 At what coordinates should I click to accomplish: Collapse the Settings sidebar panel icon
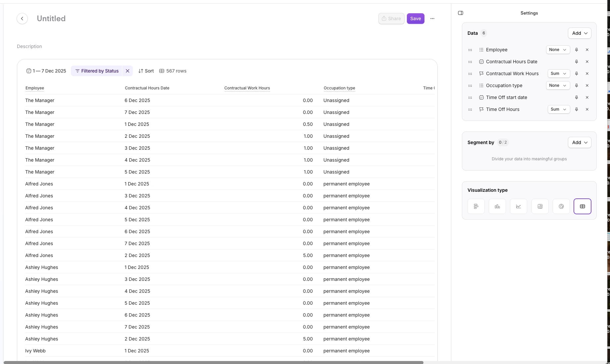(461, 13)
